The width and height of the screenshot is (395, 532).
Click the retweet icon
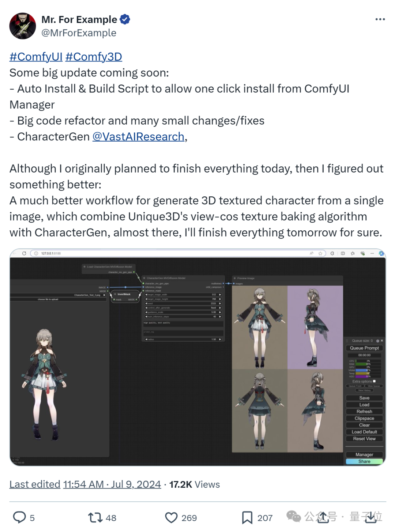coord(95,517)
